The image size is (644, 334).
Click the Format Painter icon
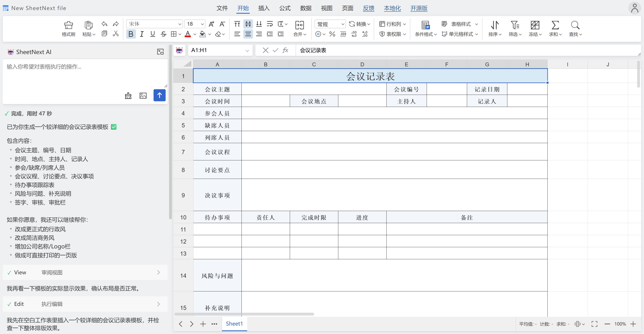coord(68,25)
